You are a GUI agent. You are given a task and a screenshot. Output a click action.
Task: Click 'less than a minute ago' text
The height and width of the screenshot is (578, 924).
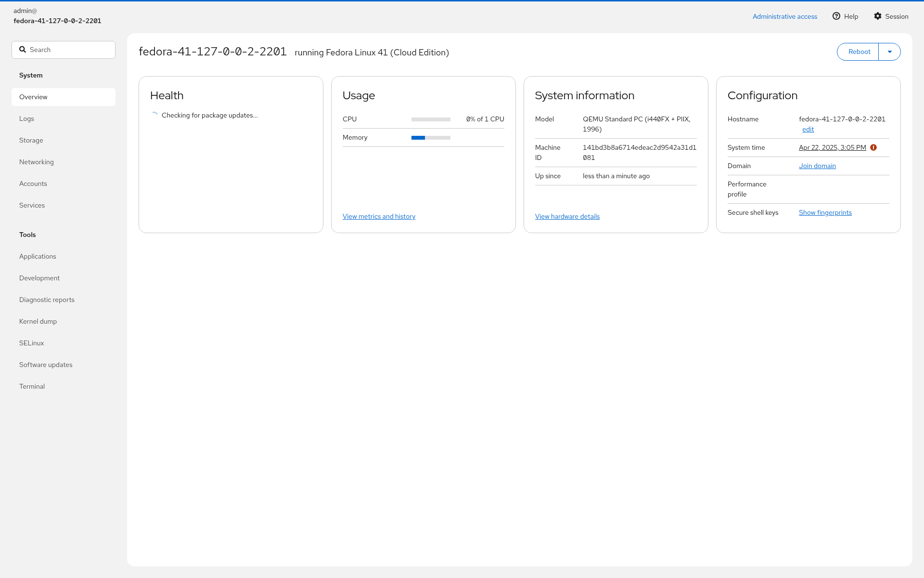616,176
